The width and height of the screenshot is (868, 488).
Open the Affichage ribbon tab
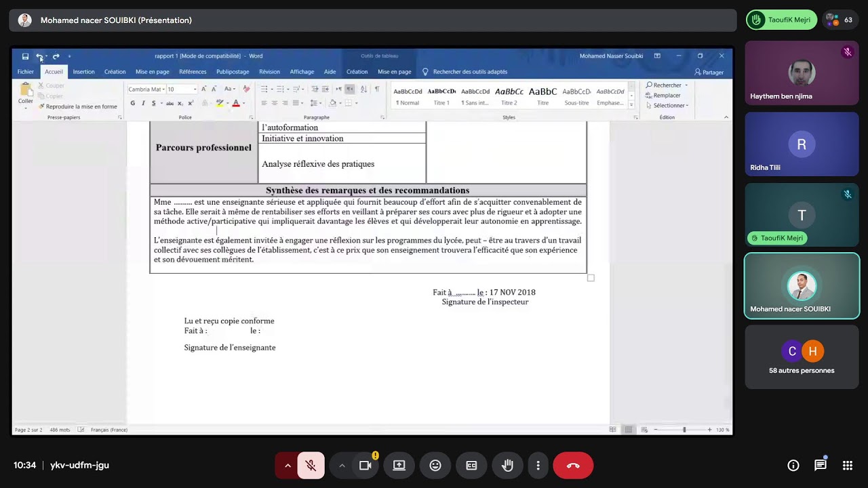(x=302, y=72)
